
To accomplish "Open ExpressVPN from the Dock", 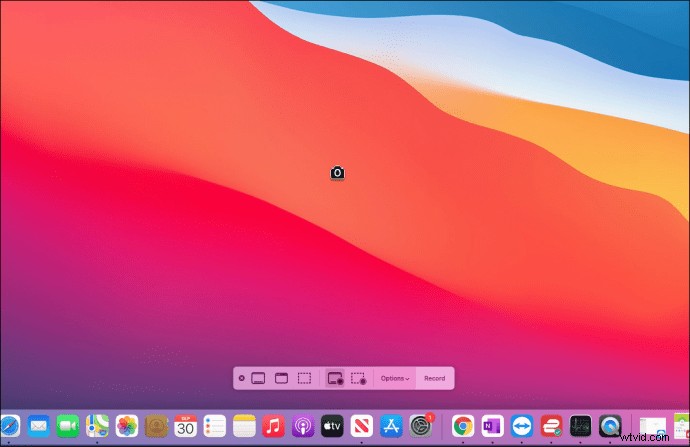I will click(551, 426).
